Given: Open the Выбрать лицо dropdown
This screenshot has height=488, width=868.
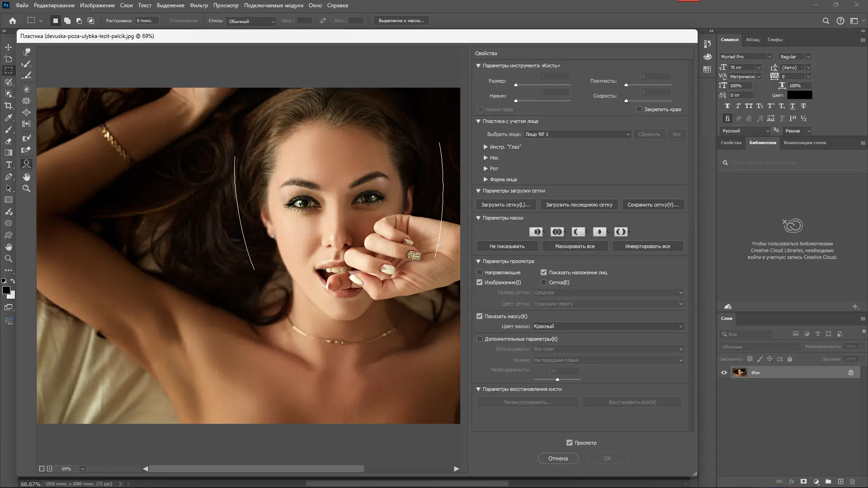Looking at the screenshot, I should (577, 134).
